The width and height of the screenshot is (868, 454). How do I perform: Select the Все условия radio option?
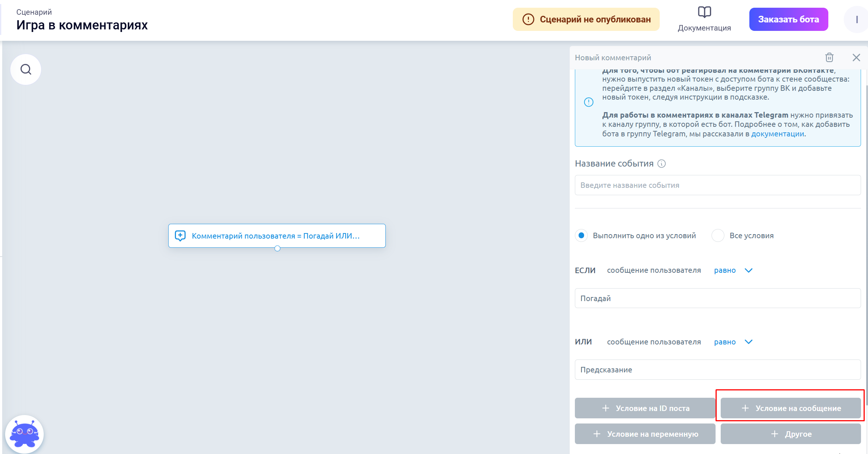pyautogui.click(x=718, y=235)
